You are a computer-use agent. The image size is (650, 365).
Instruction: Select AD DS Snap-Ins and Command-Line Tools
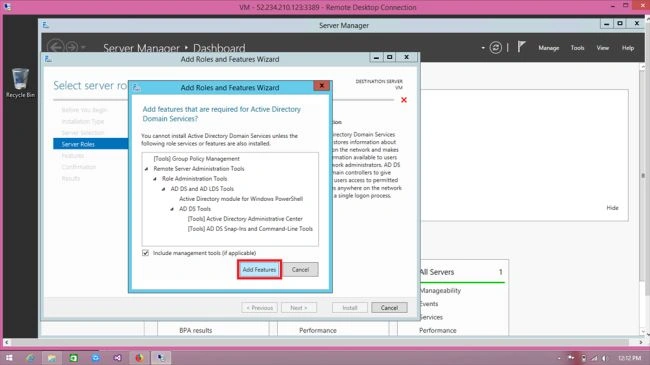click(250, 229)
